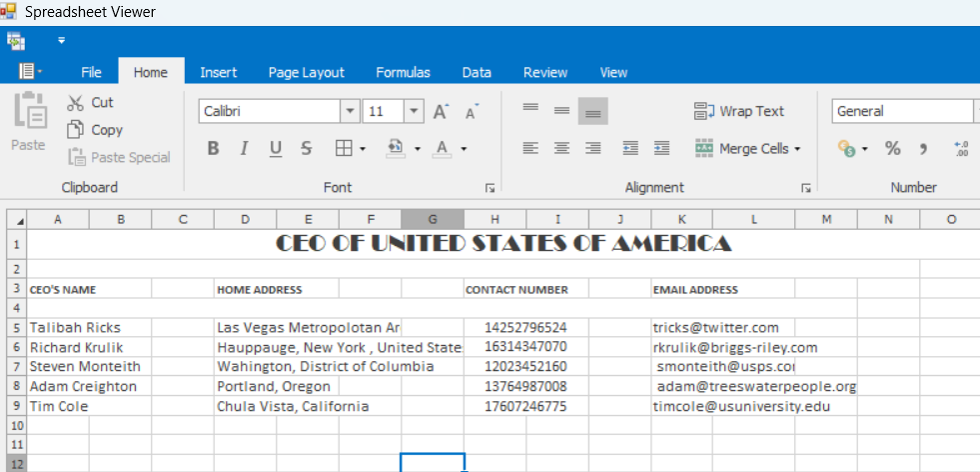
Task: Open the Alignment dialog launcher
Action: coord(806,188)
